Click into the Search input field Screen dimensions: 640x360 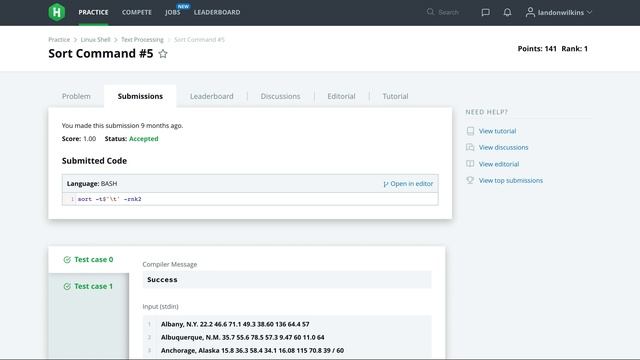[x=449, y=12]
